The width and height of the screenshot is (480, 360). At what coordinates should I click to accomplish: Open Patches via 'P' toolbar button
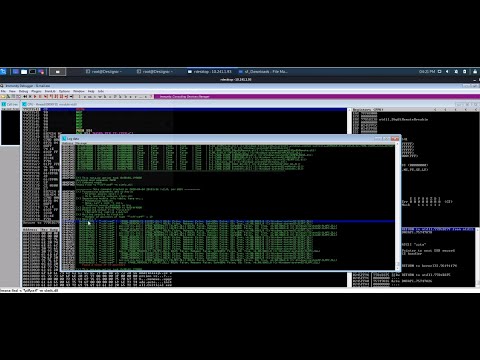point(115,97)
